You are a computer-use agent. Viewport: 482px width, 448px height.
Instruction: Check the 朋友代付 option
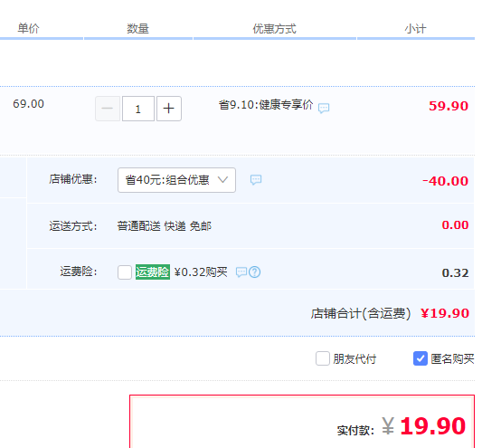click(x=323, y=358)
